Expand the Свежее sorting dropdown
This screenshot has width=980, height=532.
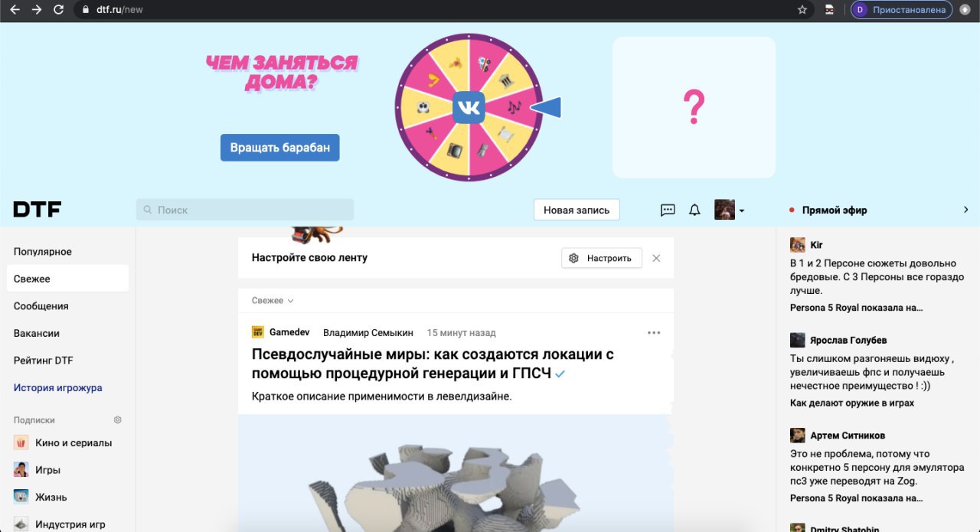(x=273, y=301)
